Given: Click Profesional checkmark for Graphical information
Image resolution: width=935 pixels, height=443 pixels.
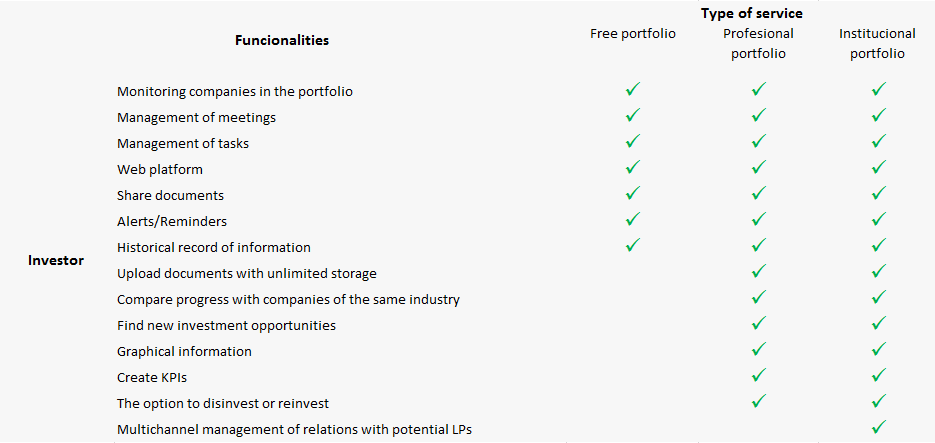Looking at the screenshot, I should point(758,350).
